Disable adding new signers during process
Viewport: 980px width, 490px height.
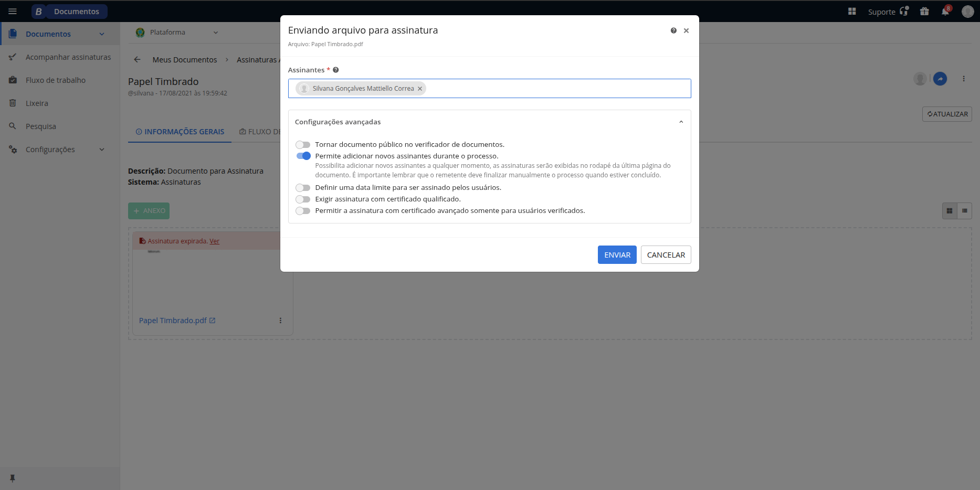point(303,156)
